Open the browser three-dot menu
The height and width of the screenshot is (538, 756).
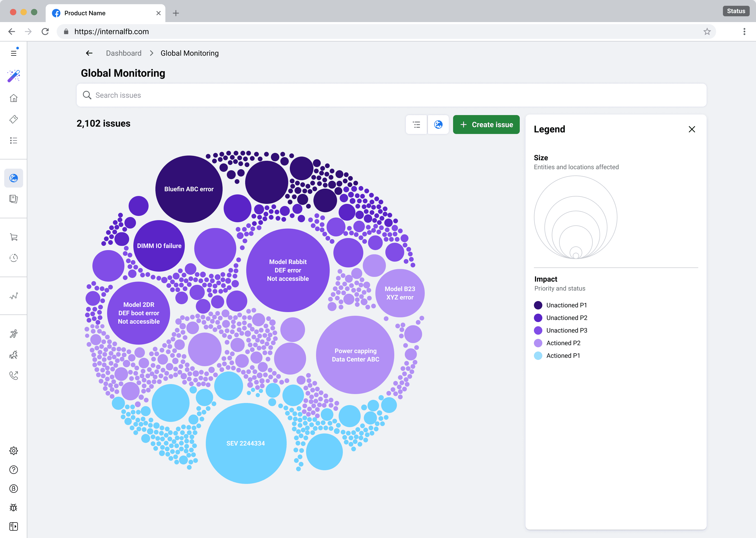coord(744,32)
